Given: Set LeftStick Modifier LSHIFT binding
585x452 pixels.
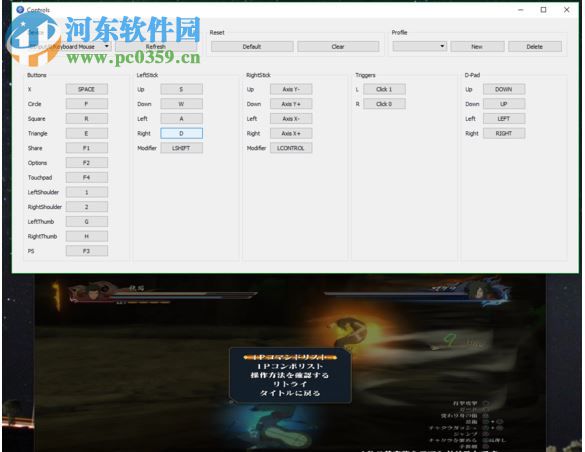Looking at the screenshot, I should click(181, 148).
